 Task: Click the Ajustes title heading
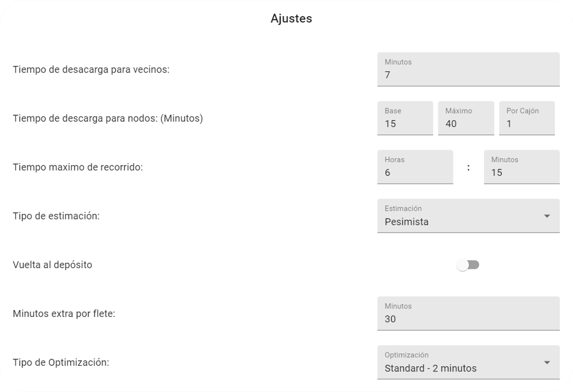click(291, 18)
